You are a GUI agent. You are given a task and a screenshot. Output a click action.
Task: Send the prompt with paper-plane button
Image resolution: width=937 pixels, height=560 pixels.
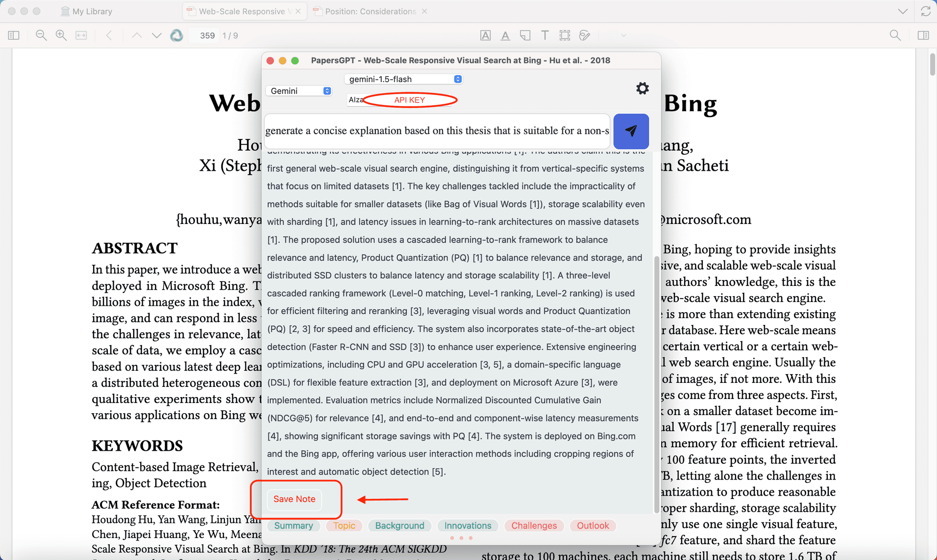tap(631, 131)
